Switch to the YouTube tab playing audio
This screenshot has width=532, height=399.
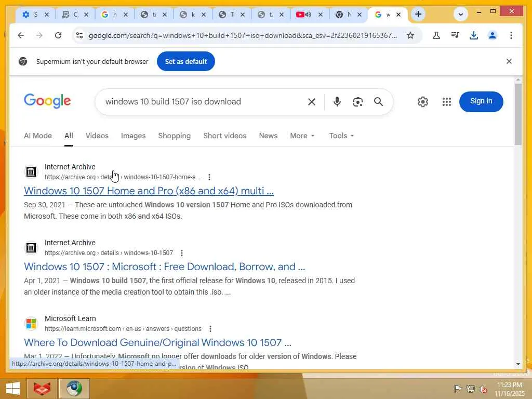click(303, 14)
